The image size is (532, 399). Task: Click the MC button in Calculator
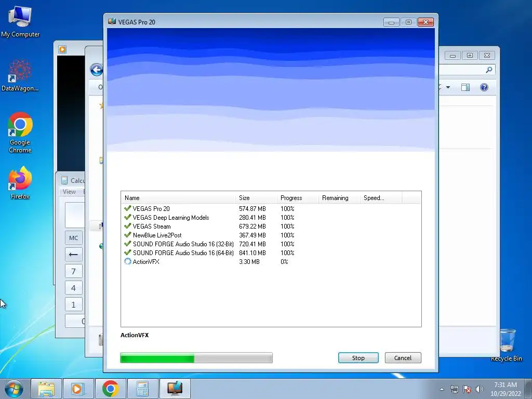tap(74, 238)
